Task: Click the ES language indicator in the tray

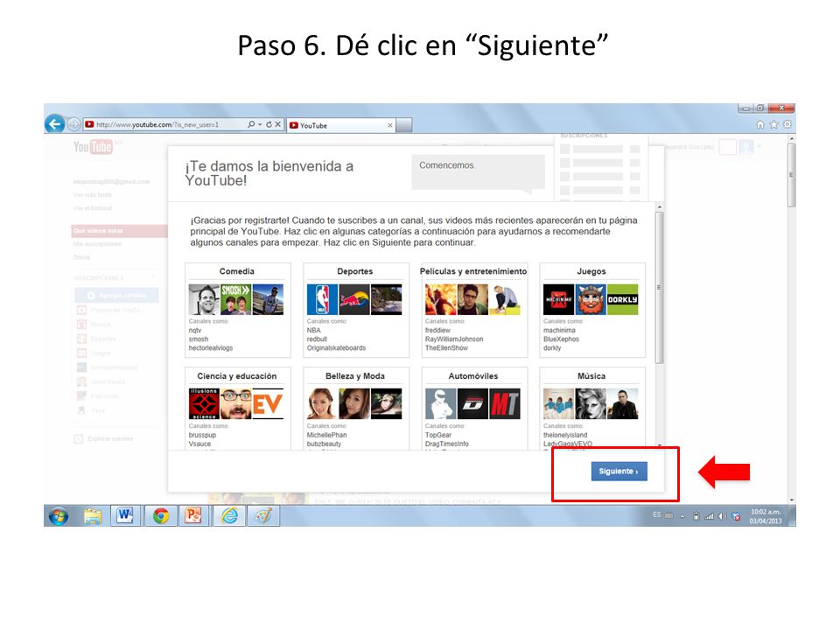Action: [657, 514]
